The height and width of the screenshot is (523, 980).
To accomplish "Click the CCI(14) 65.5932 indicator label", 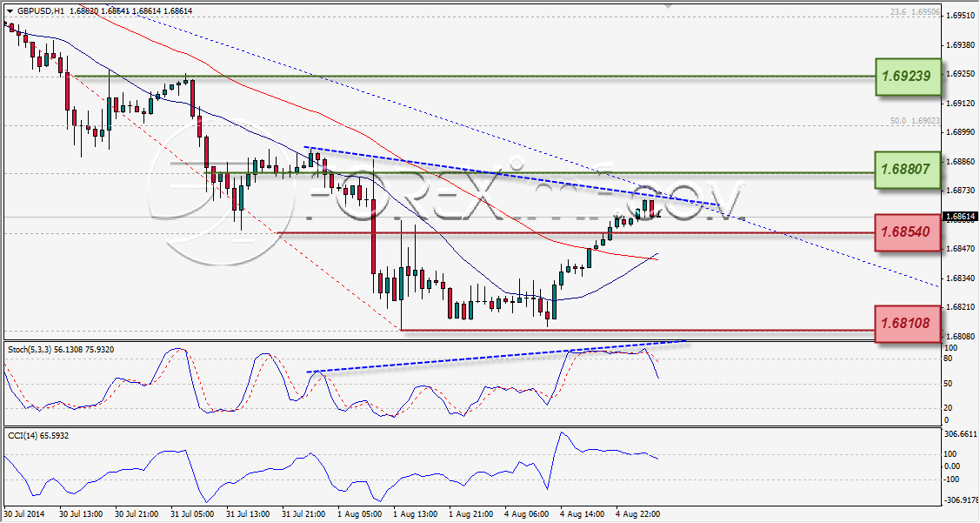I will tap(38, 435).
